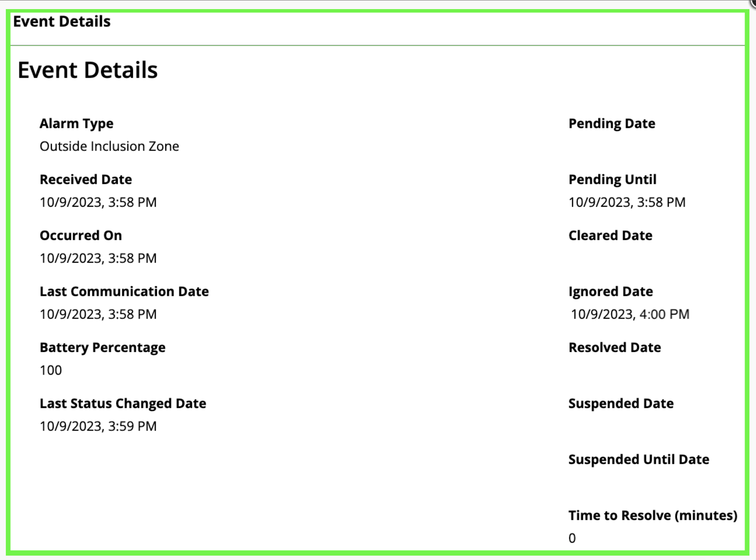Click the Occurred On label
Viewport: 756px width, 560px height.
click(81, 236)
